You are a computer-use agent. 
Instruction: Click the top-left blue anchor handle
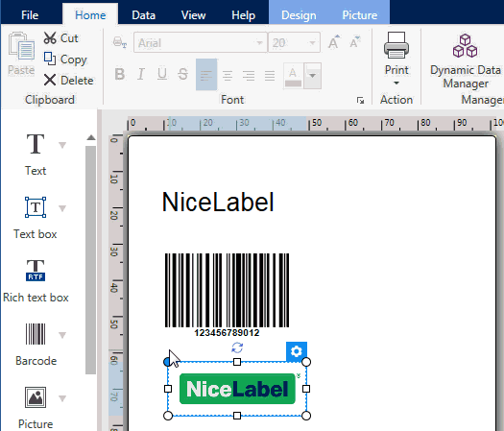[x=167, y=362]
